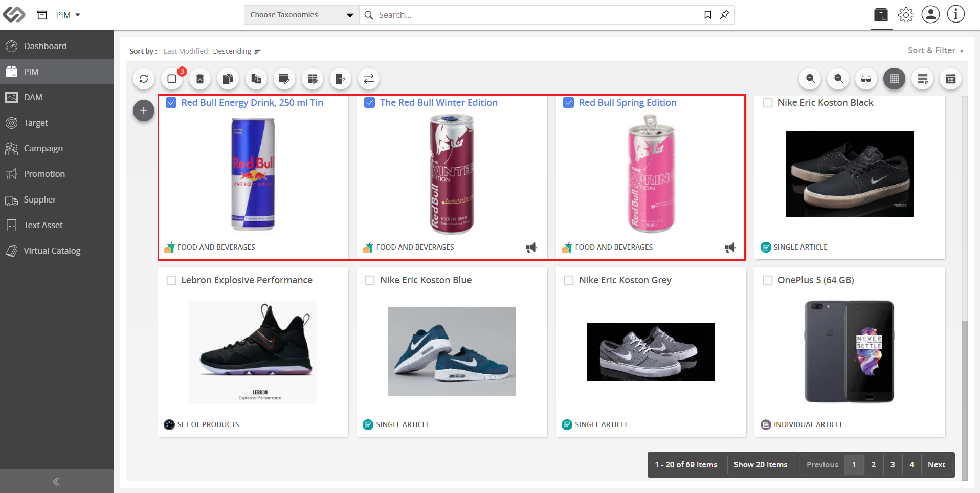Screen dimensions: 980x493
Task: Check Nike Eric Koston Black
Action: [768, 103]
